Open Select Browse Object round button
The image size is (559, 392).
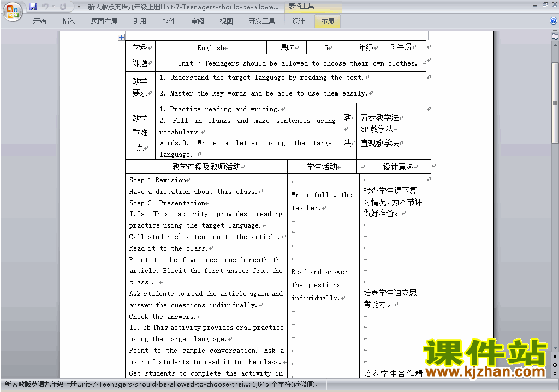coord(555,365)
